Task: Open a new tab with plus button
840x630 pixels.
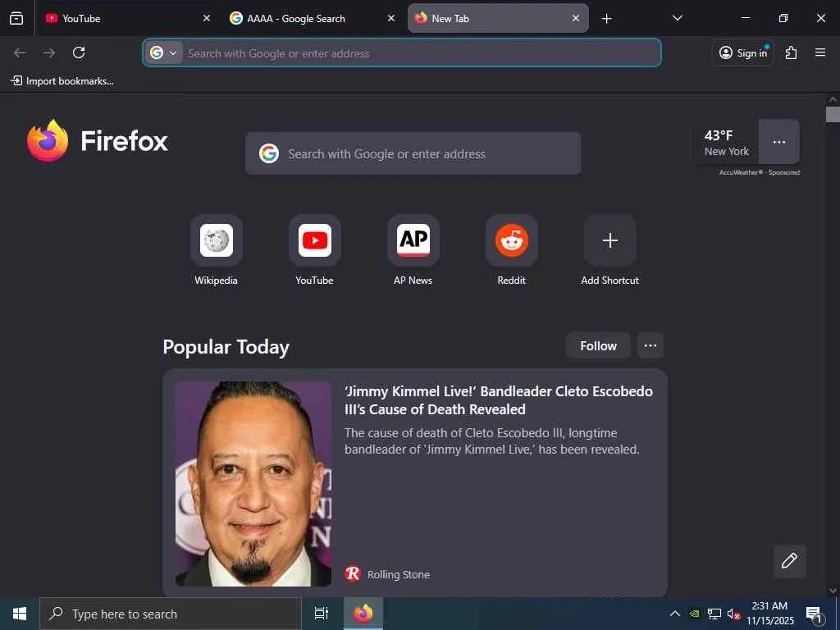Action: [x=606, y=19]
